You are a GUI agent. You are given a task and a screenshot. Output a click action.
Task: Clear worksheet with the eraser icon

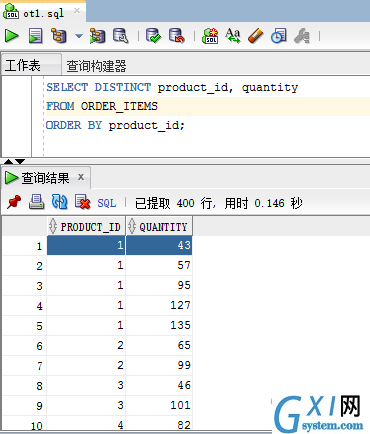(x=256, y=36)
